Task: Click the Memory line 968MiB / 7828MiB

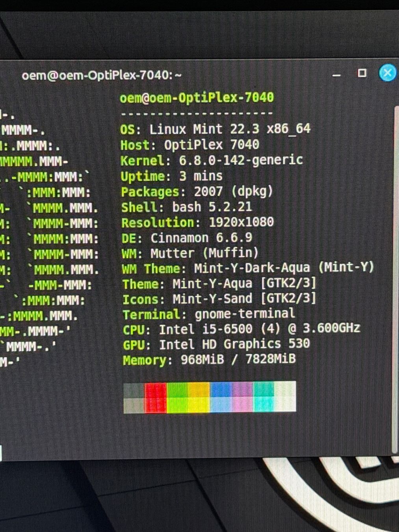Action: [209, 360]
